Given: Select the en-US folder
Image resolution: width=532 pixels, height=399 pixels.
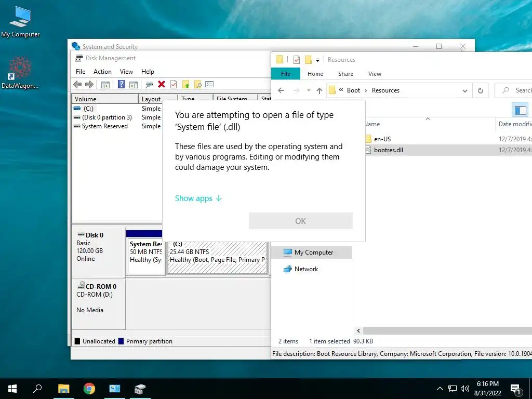Looking at the screenshot, I should [x=382, y=139].
